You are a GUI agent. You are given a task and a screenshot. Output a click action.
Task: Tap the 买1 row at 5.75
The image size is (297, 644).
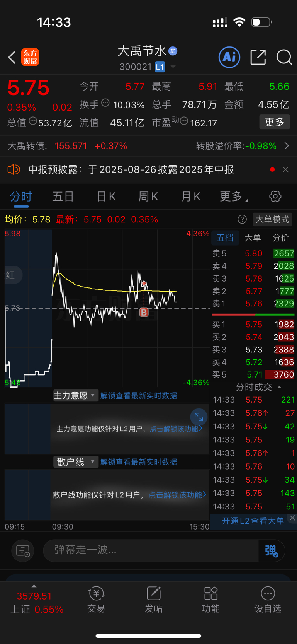(253, 325)
